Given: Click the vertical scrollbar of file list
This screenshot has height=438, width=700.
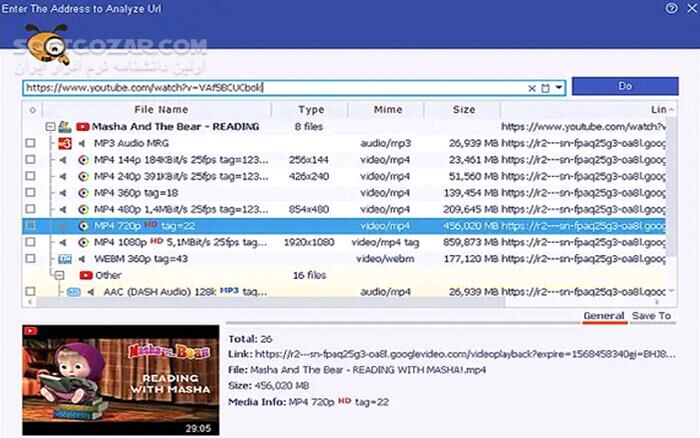Looking at the screenshot, I should coord(671,187).
